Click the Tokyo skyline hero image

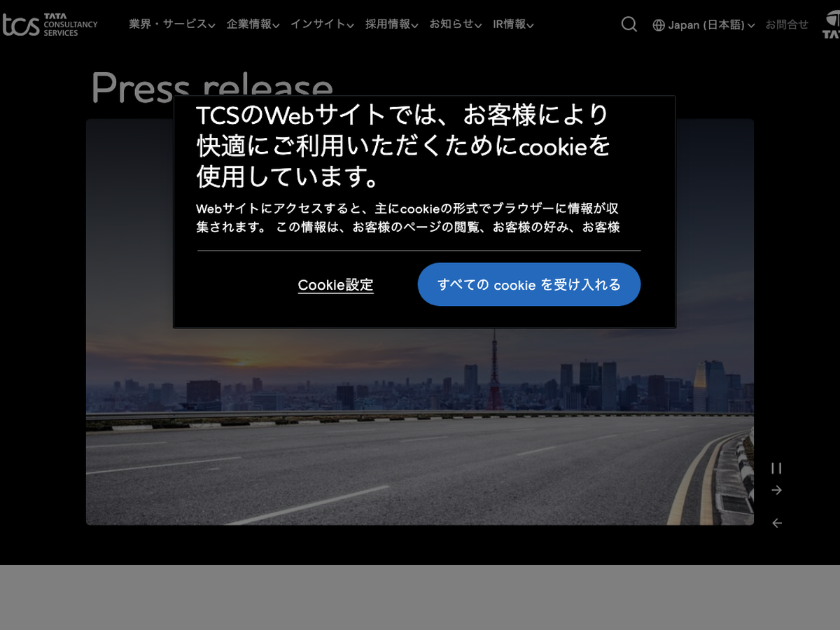pyautogui.click(x=420, y=420)
